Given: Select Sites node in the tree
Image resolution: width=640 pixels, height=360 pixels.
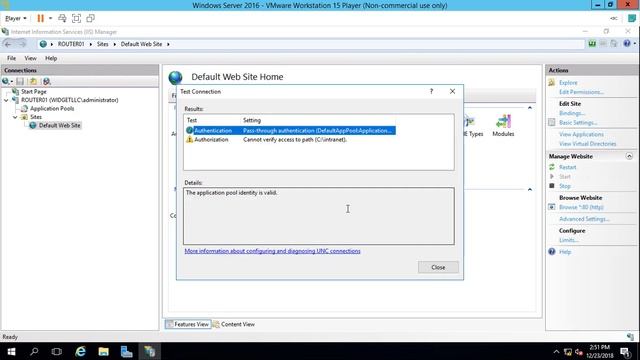Looking at the screenshot, I should tap(36, 117).
